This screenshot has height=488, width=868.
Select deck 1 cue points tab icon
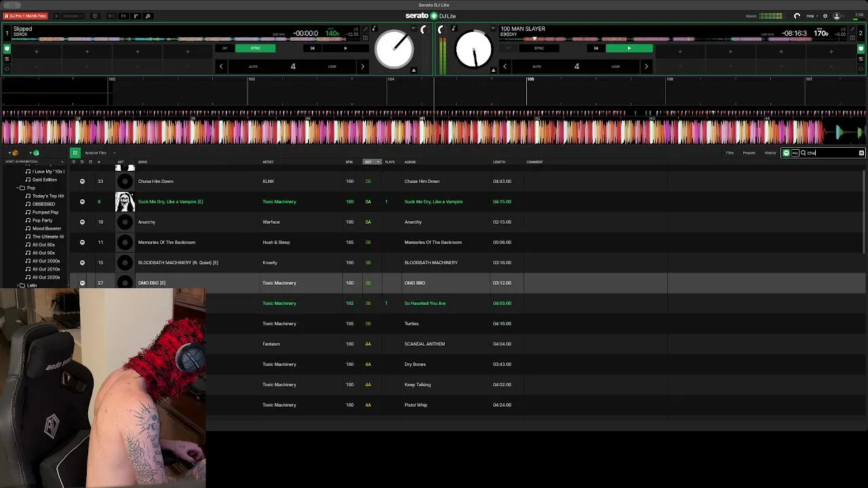point(7,49)
